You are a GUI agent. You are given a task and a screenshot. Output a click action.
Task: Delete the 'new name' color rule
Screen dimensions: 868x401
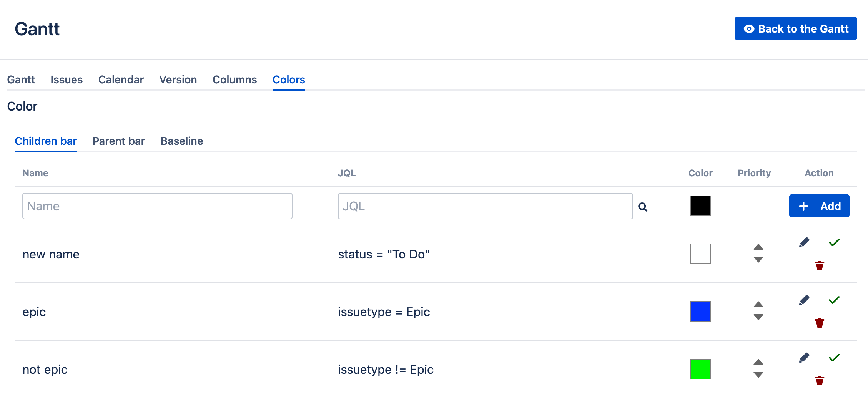[x=820, y=265]
